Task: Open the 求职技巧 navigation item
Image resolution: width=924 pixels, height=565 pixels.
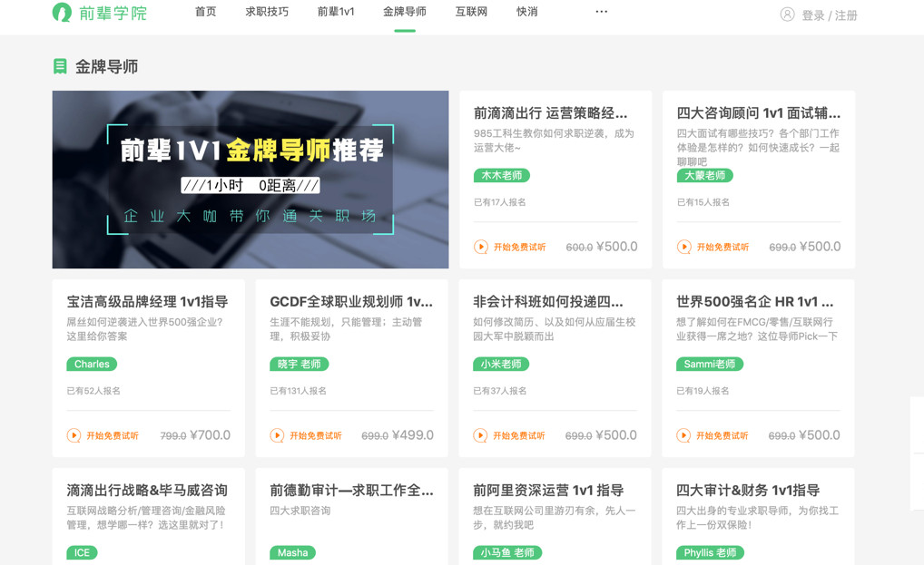Action: (x=266, y=12)
